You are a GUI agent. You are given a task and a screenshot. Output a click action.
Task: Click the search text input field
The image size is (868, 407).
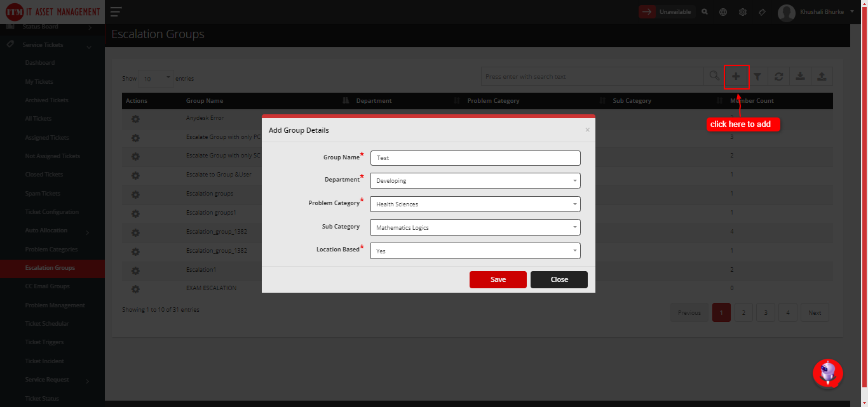592,76
